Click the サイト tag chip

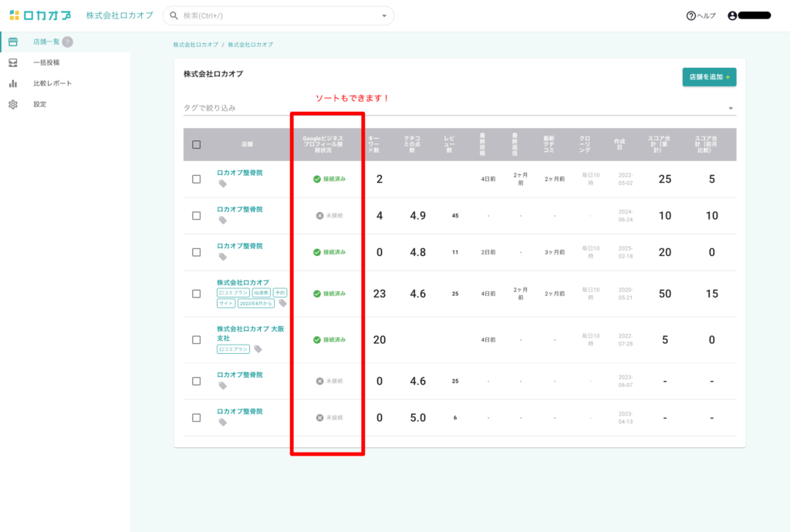click(x=226, y=304)
